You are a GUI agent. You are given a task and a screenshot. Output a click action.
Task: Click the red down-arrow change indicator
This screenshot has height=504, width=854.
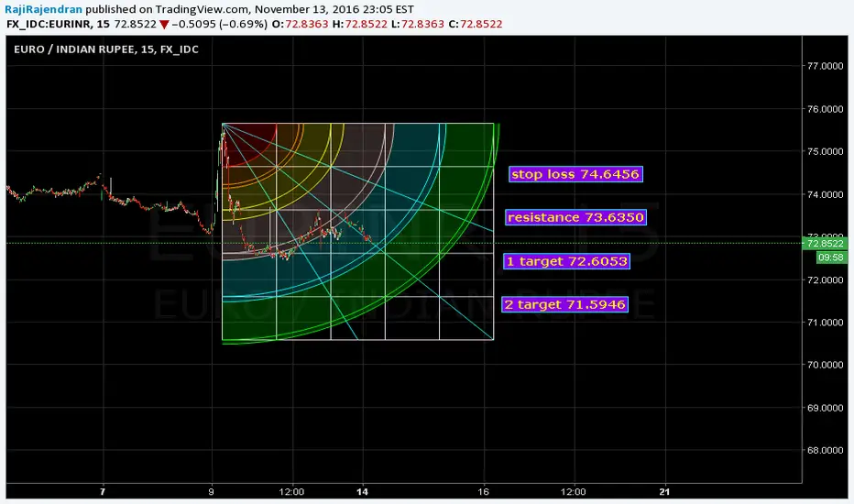(x=164, y=25)
